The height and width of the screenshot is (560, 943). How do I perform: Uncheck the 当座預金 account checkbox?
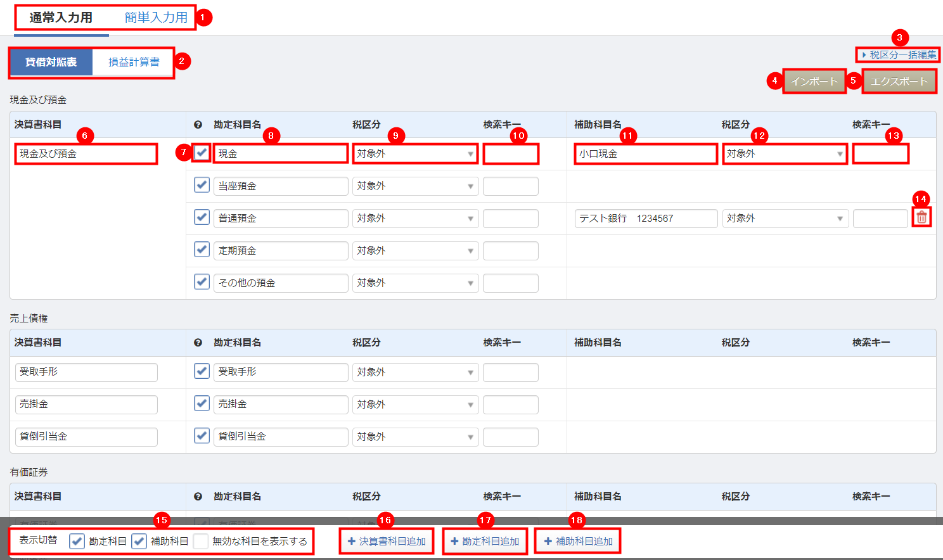[202, 185]
